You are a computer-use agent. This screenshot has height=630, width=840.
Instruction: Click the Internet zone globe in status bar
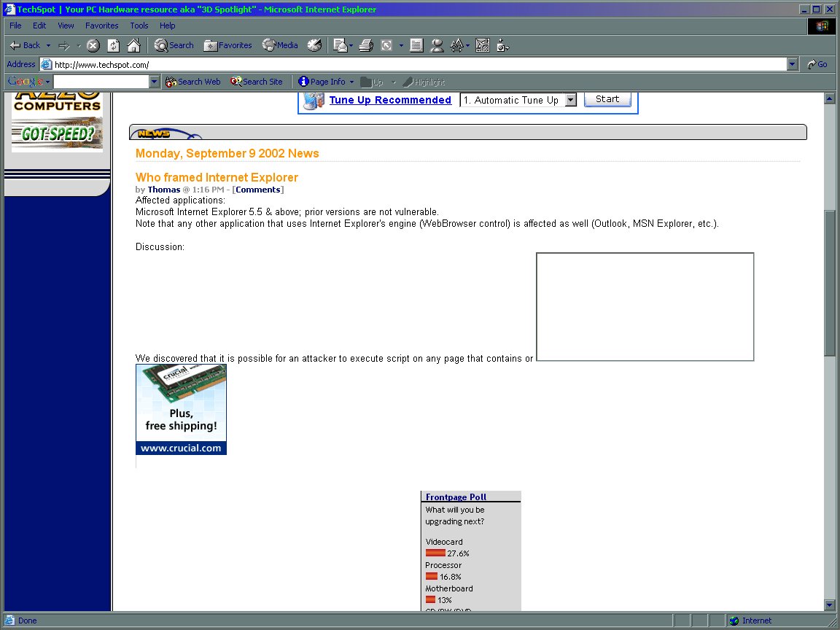coord(734,621)
